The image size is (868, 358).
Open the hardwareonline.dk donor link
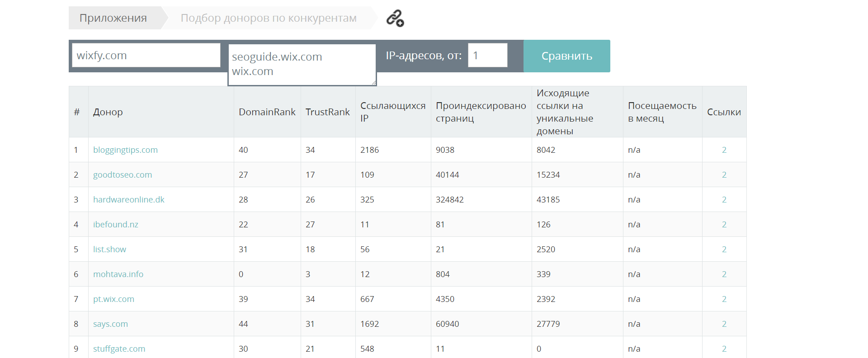pos(129,200)
